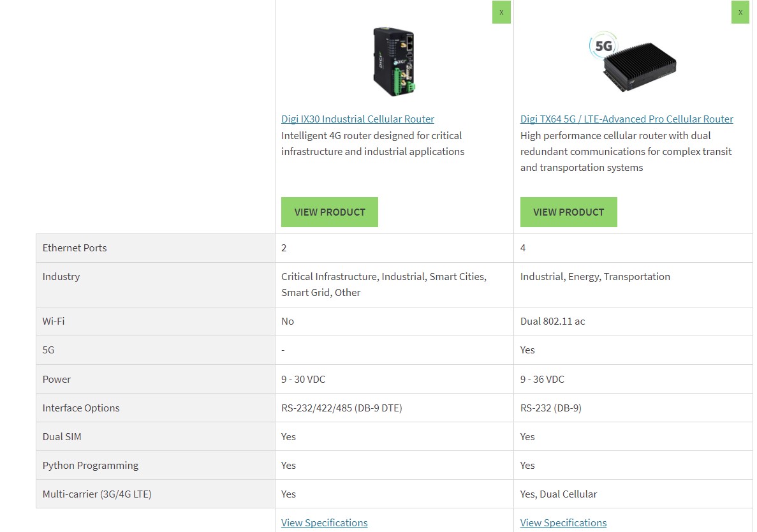Select the Power row label
Screen dimensions: 757x532
coord(57,380)
